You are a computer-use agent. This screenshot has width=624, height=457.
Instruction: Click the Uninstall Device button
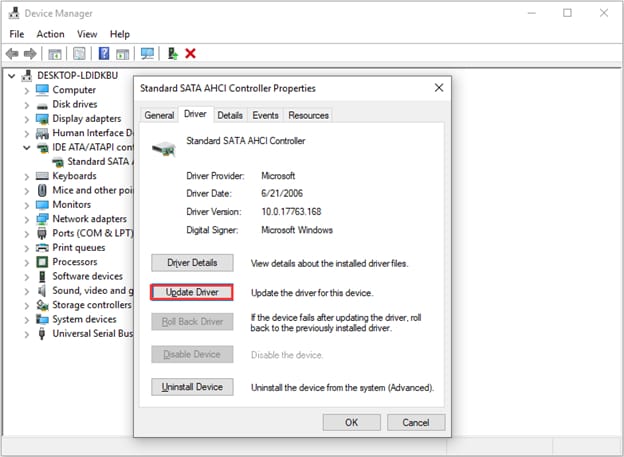tap(192, 387)
